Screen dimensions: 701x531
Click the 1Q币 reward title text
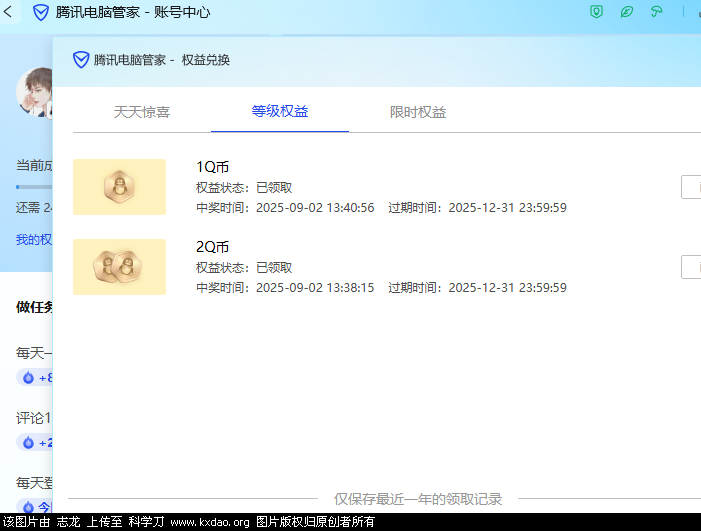tap(213, 166)
